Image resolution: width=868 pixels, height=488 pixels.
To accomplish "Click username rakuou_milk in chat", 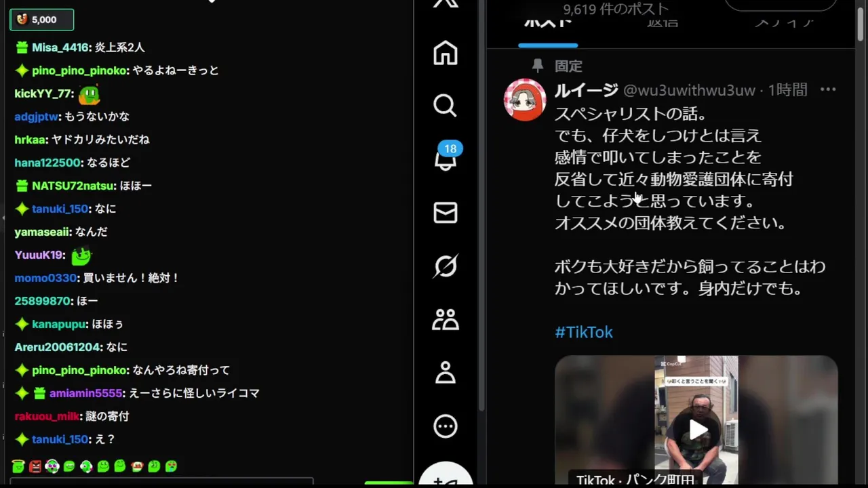I will (47, 416).
